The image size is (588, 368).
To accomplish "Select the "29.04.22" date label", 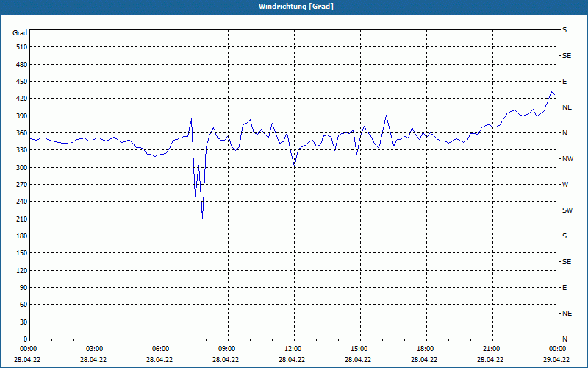I will click(x=556, y=359).
